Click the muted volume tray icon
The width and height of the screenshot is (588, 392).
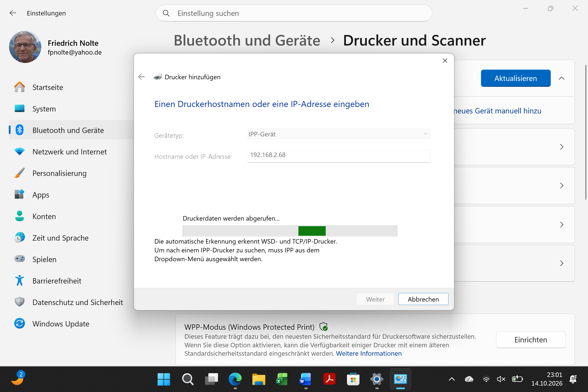coord(501,379)
